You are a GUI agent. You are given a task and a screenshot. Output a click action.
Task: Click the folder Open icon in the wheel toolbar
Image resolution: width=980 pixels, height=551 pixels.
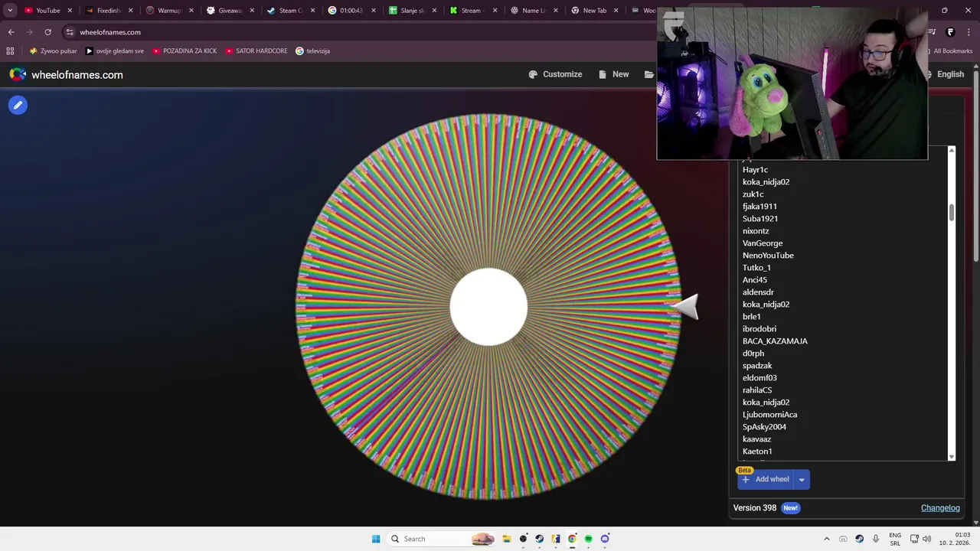(649, 74)
